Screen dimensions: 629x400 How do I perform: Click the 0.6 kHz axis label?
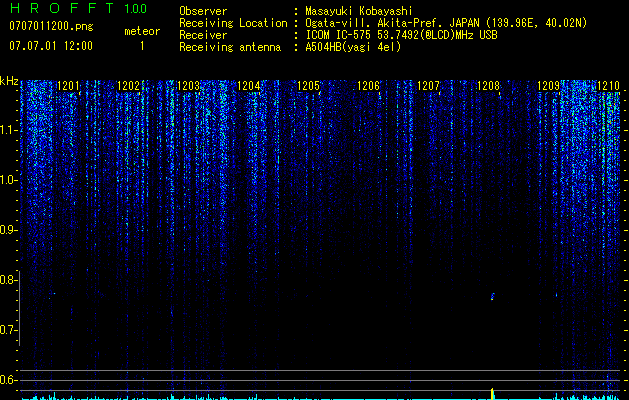pos(8,380)
